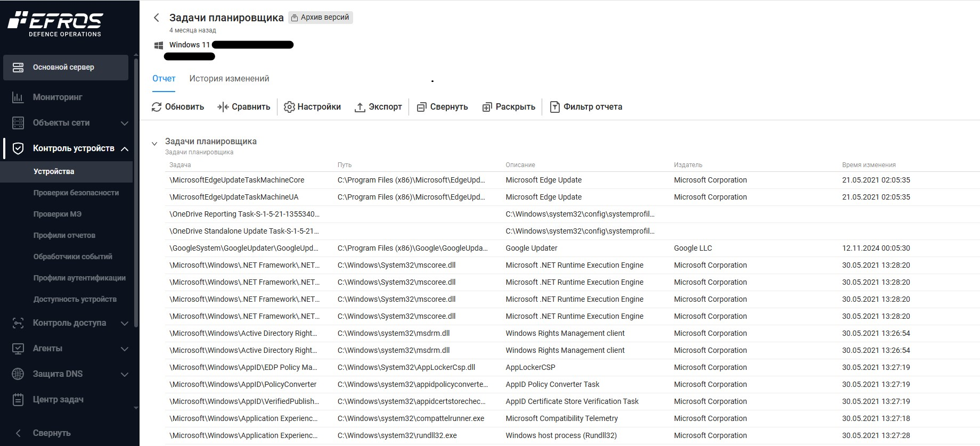Screen dimensions: 980x446
Task: Select Основной сервер in sidebar
Action: click(66, 68)
